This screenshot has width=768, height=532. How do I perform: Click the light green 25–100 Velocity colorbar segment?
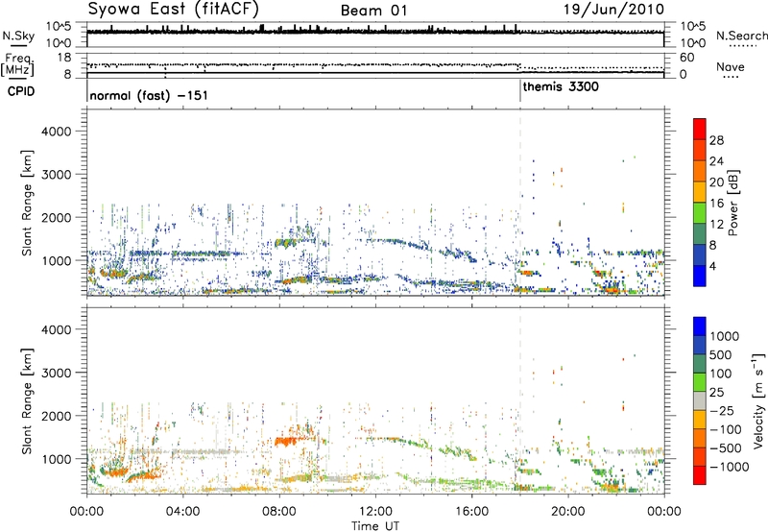(x=700, y=382)
